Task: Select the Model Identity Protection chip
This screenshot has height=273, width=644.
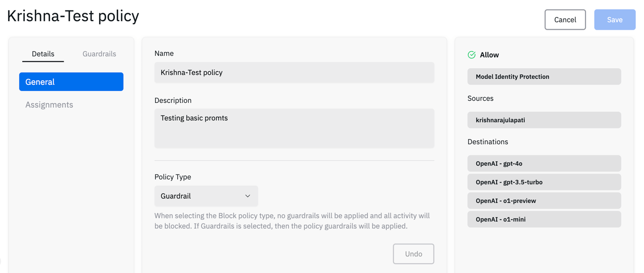Action: pos(544,76)
